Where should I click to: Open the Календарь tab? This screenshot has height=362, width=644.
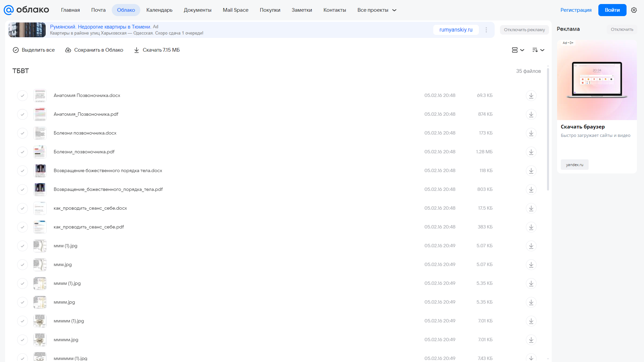[x=159, y=10]
